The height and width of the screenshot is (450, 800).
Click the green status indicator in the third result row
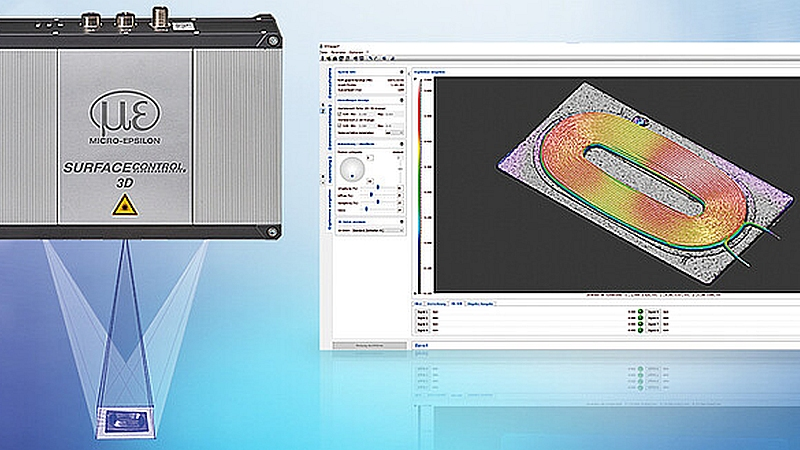tap(640, 324)
